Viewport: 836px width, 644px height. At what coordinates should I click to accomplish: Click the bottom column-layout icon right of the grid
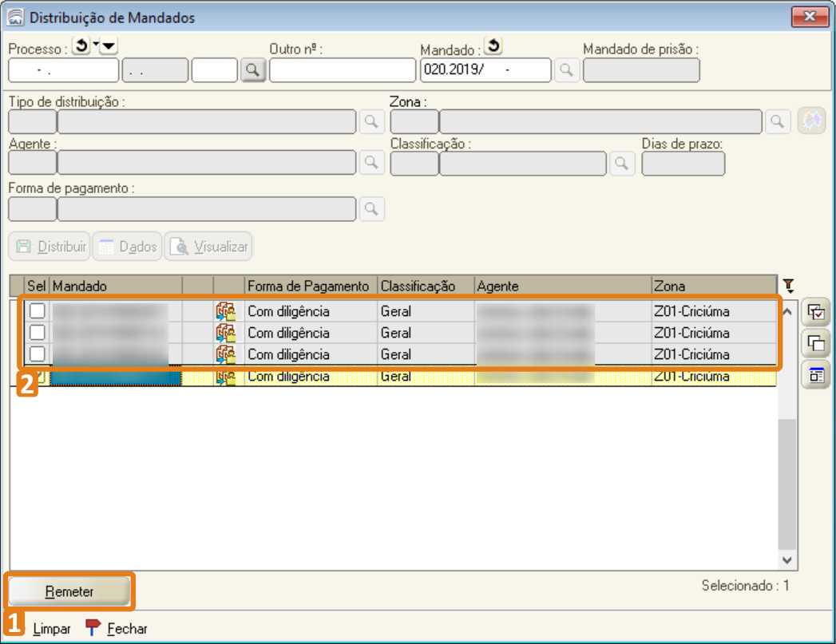pos(815,376)
